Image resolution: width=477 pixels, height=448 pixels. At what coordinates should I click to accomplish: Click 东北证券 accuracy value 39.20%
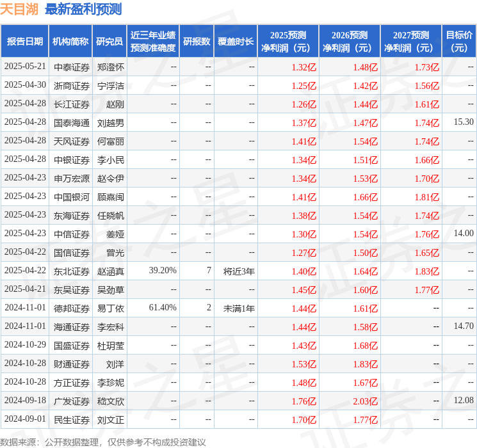click(163, 270)
